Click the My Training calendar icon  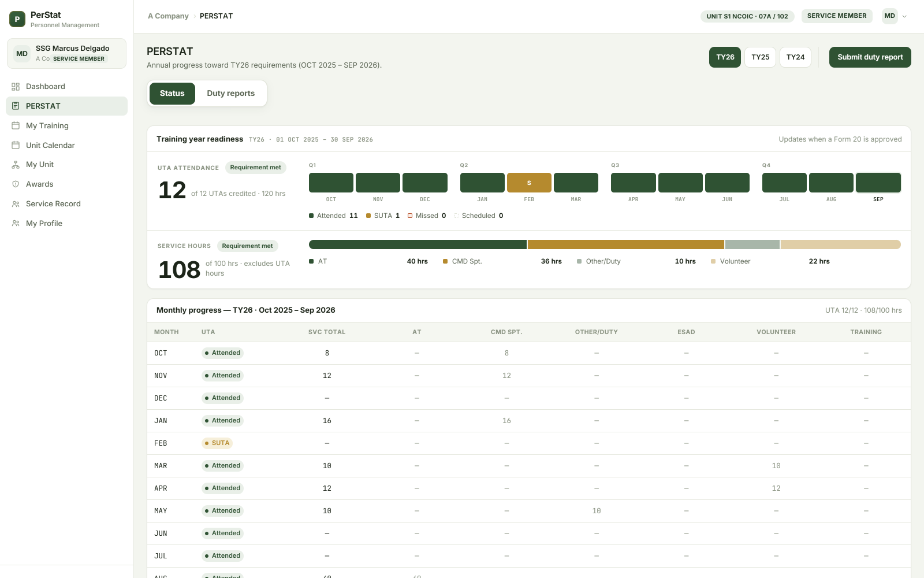(16, 125)
